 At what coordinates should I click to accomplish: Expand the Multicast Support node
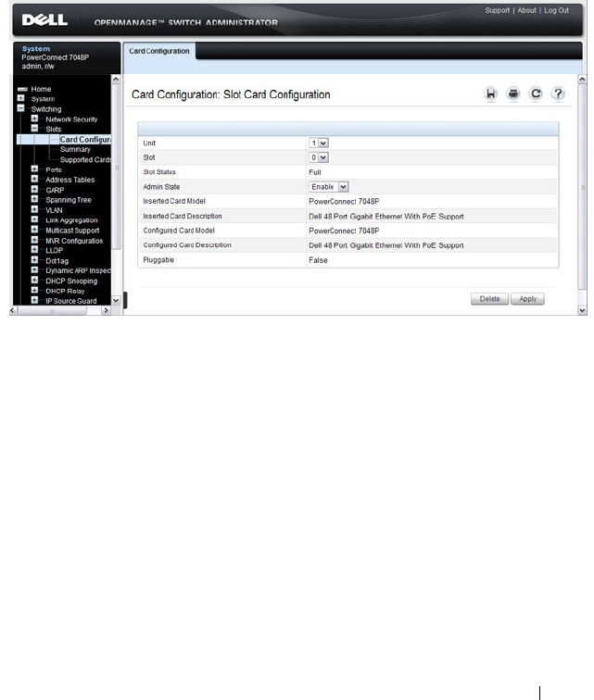click(x=34, y=230)
